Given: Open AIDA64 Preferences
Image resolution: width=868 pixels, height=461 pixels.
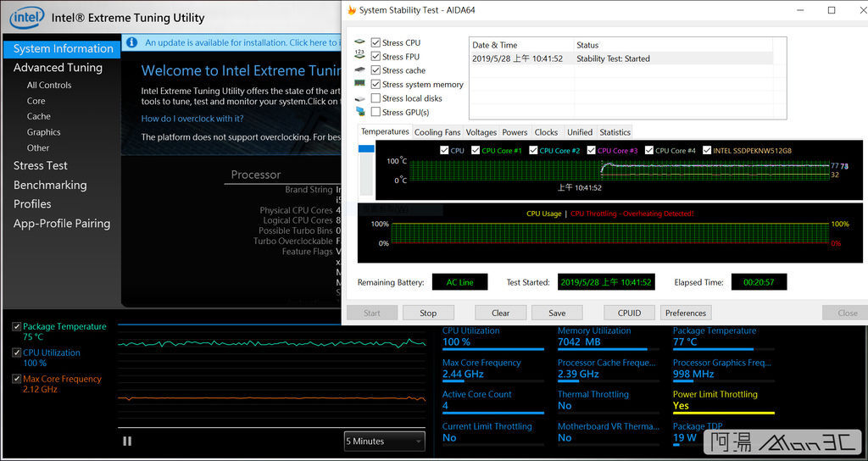Looking at the screenshot, I should [x=685, y=313].
